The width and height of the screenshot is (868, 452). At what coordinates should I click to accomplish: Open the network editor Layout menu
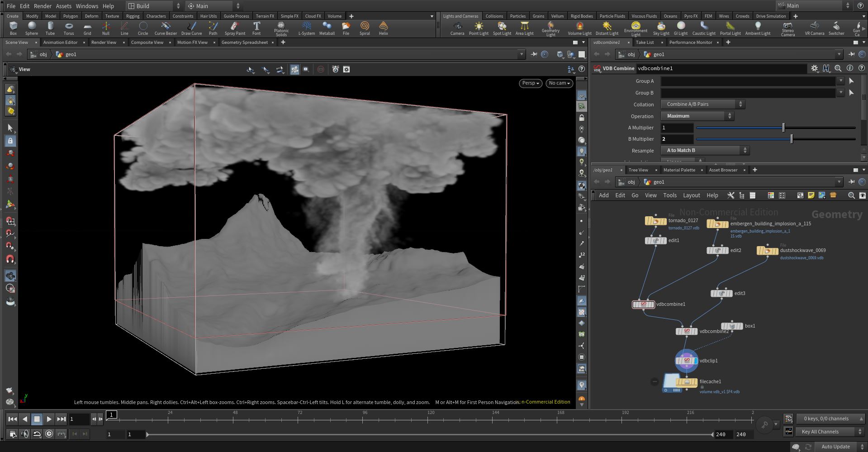[691, 195]
